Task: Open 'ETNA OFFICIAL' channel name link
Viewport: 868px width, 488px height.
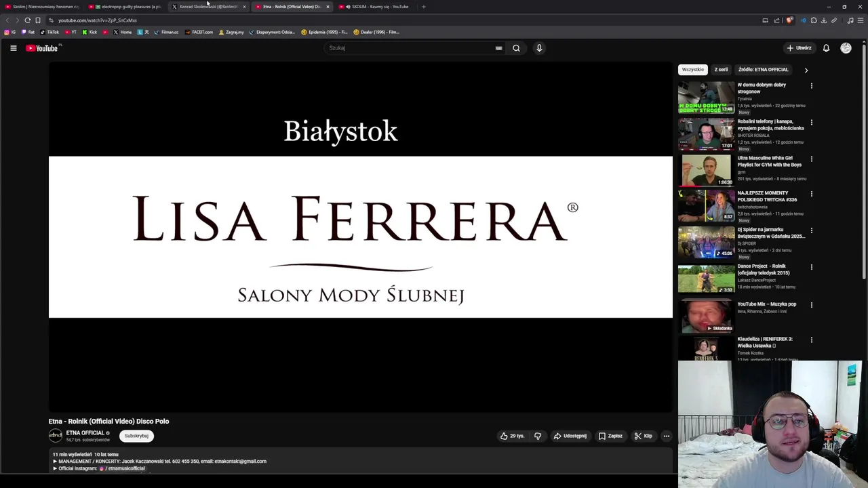Action: coord(85,433)
